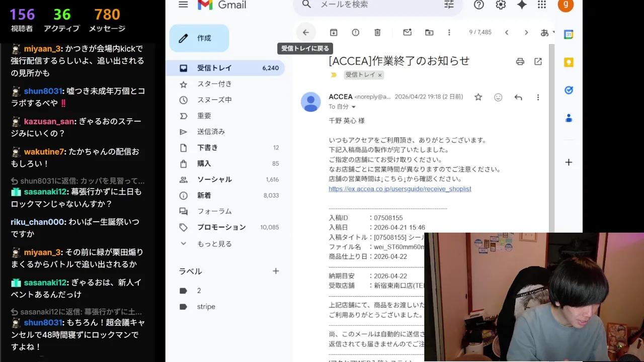The image size is (644, 362).
Task: Open Google Tasks side panel
Action: pyautogui.click(x=569, y=90)
